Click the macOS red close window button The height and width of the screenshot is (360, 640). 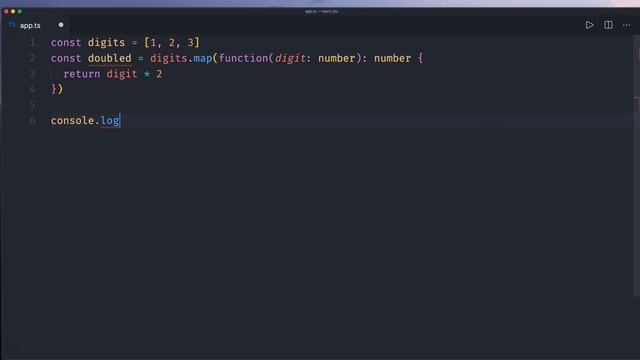(6, 11)
